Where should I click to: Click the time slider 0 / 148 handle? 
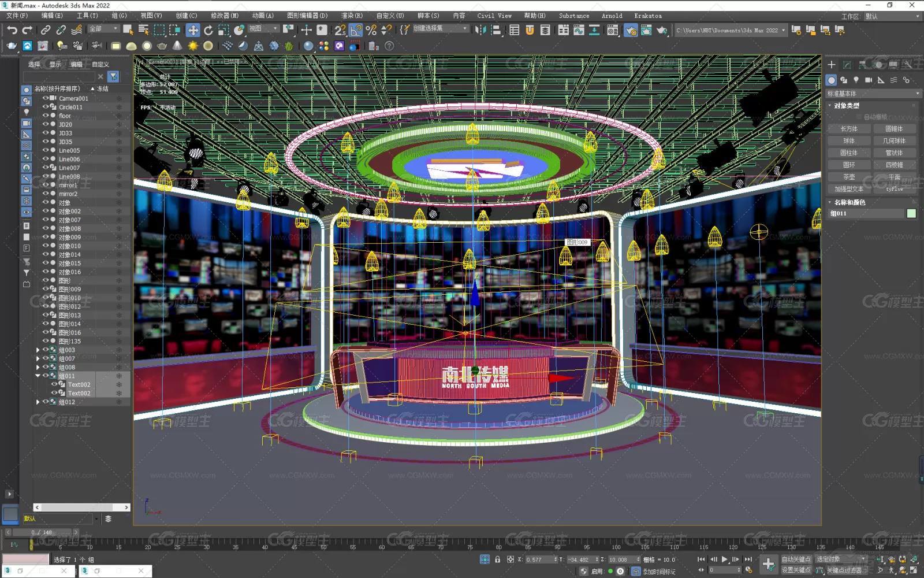(42, 532)
